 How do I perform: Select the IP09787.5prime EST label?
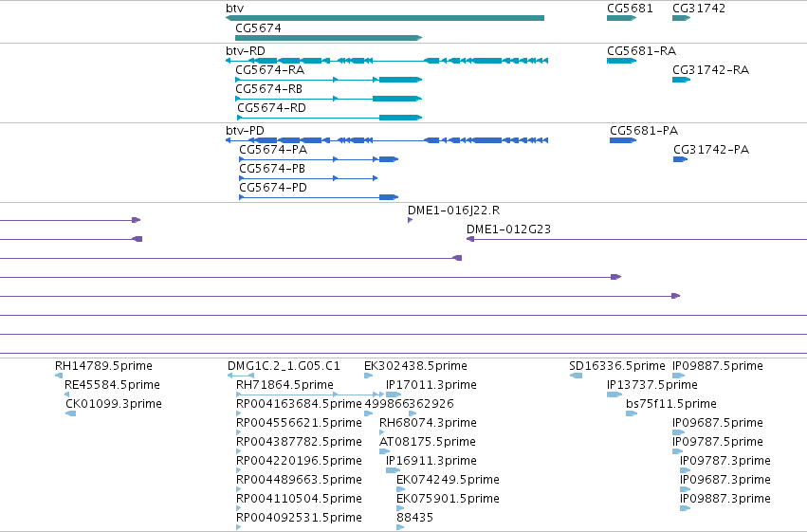(x=718, y=442)
